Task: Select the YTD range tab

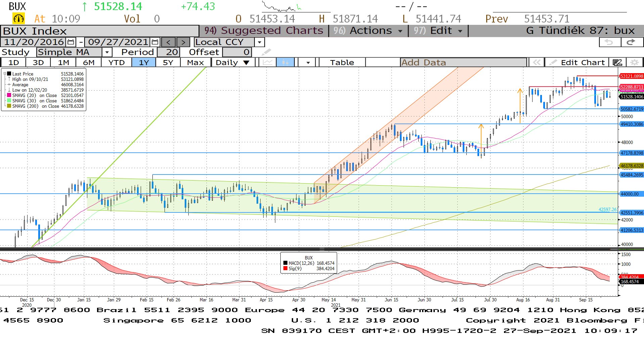Action: [117, 62]
